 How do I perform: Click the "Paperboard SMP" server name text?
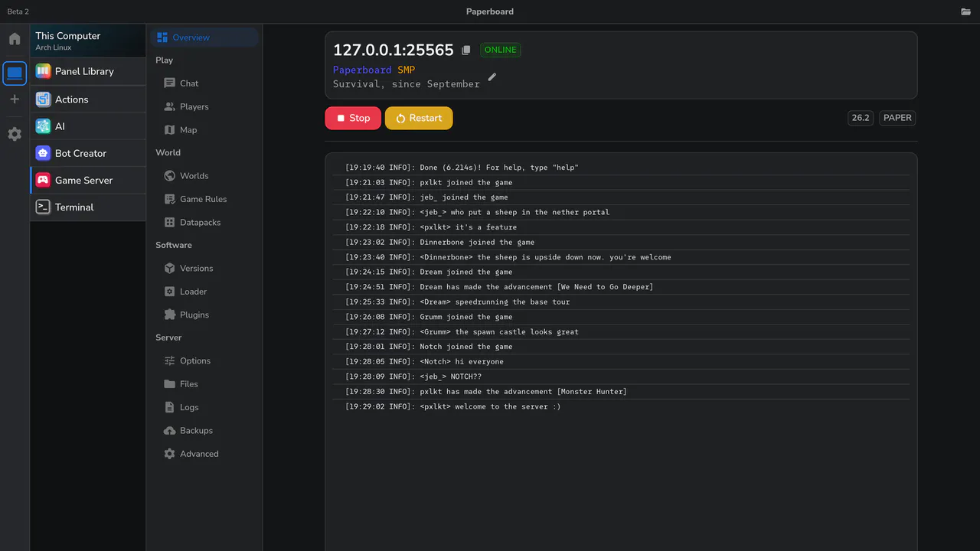[374, 70]
